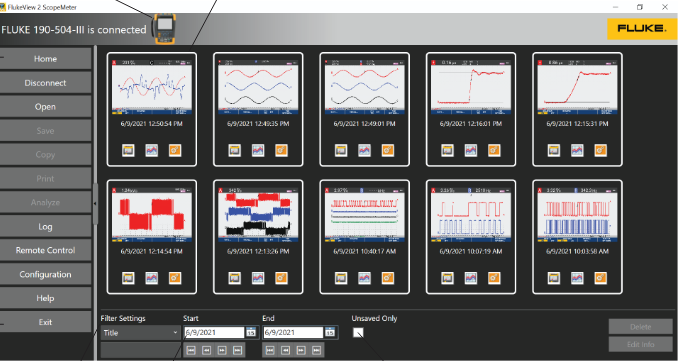This screenshot has width=678, height=361.
Task: Click the empty filter text box below Title
Action: coord(141,350)
